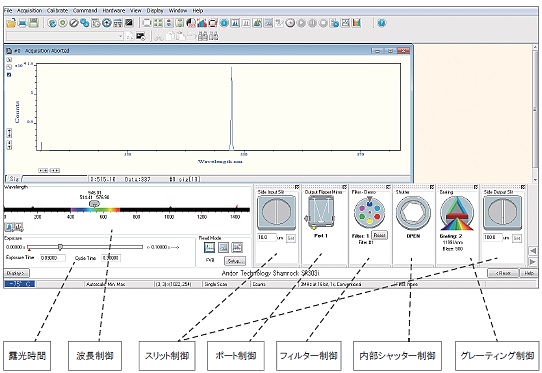Click the Exposure Time input field
542x373 pixels.
[x=53, y=258]
